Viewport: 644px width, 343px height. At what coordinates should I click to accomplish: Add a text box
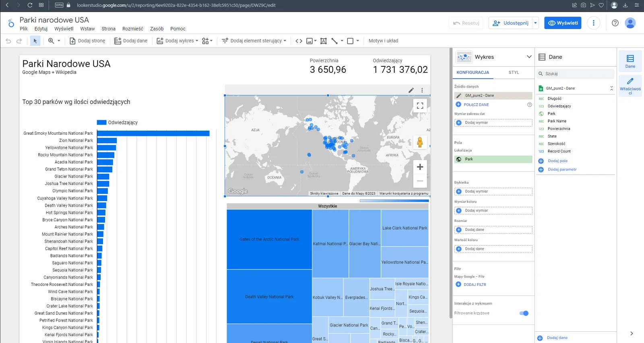[x=324, y=41]
